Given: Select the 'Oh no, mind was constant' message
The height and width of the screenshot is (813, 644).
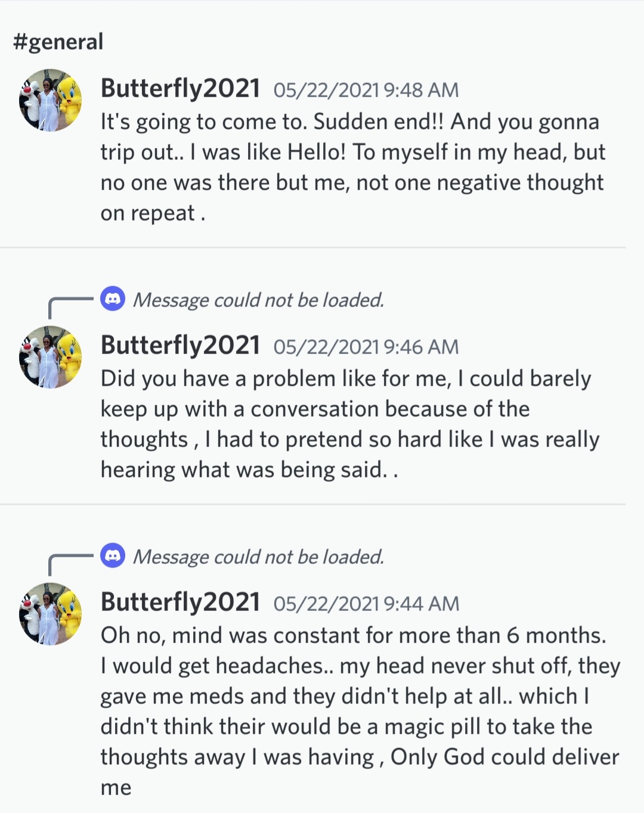Looking at the screenshot, I should coord(358,710).
